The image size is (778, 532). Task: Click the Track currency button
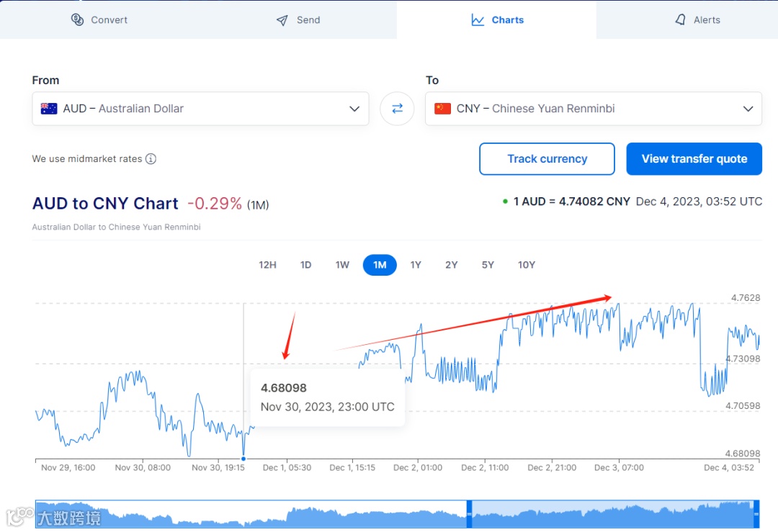(547, 159)
